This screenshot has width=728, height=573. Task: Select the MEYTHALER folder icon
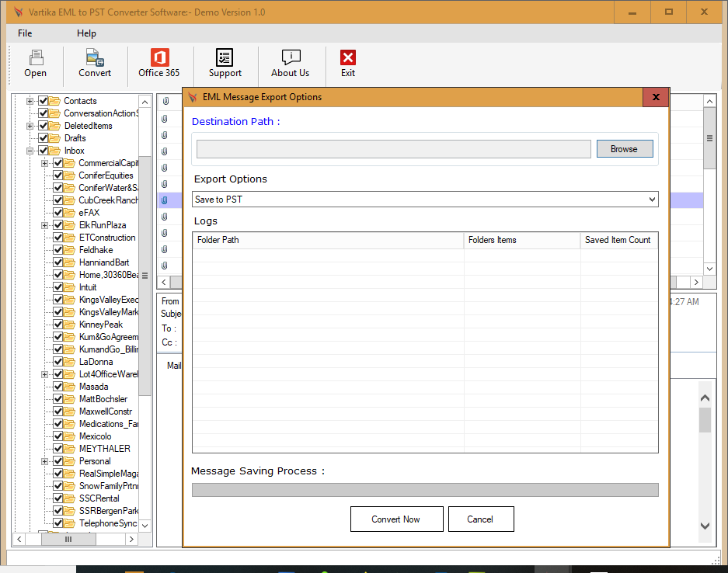point(70,449)
